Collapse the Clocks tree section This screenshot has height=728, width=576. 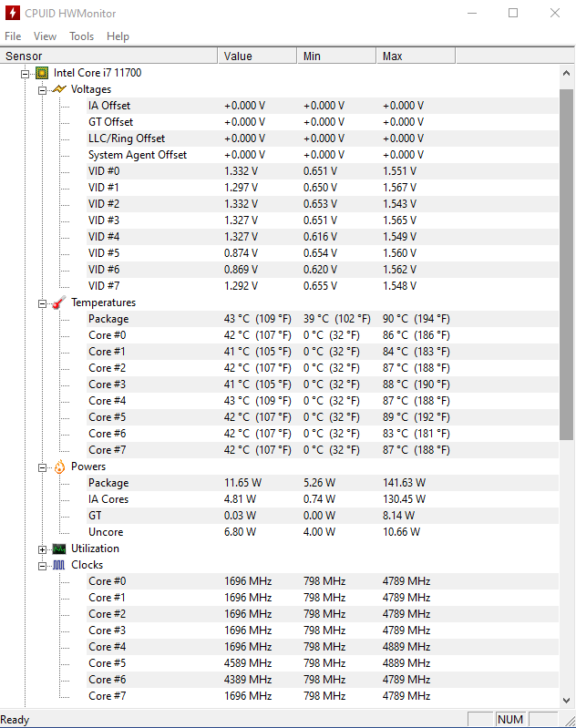tap(42, 565)
